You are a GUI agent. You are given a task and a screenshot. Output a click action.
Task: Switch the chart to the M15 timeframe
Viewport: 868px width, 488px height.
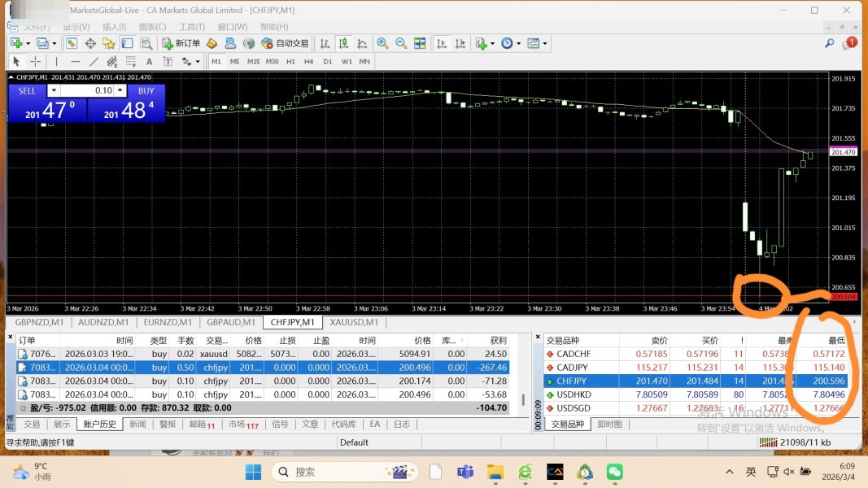tap(253, 62)
